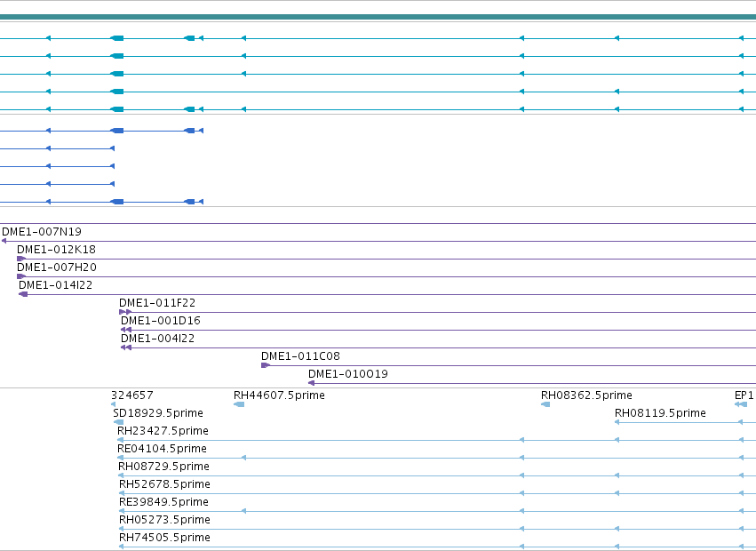Click the RE39849.5prime label

pyautogui.click(x=164, y=502)
